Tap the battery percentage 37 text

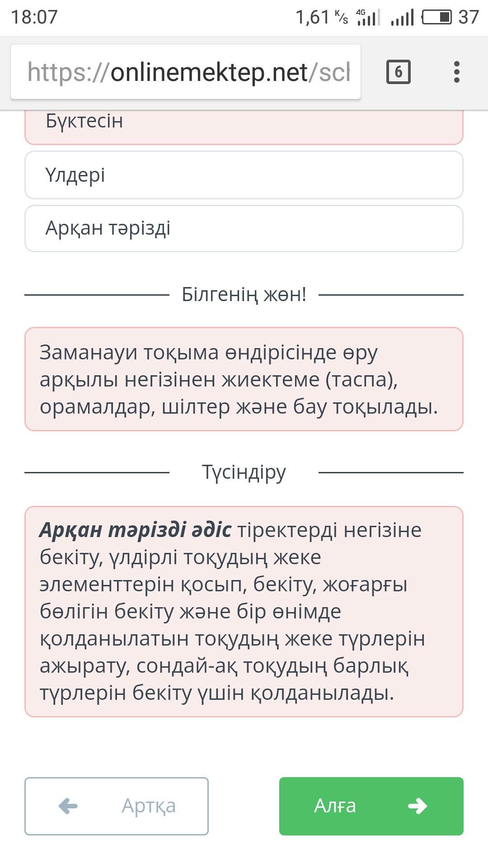468,17
